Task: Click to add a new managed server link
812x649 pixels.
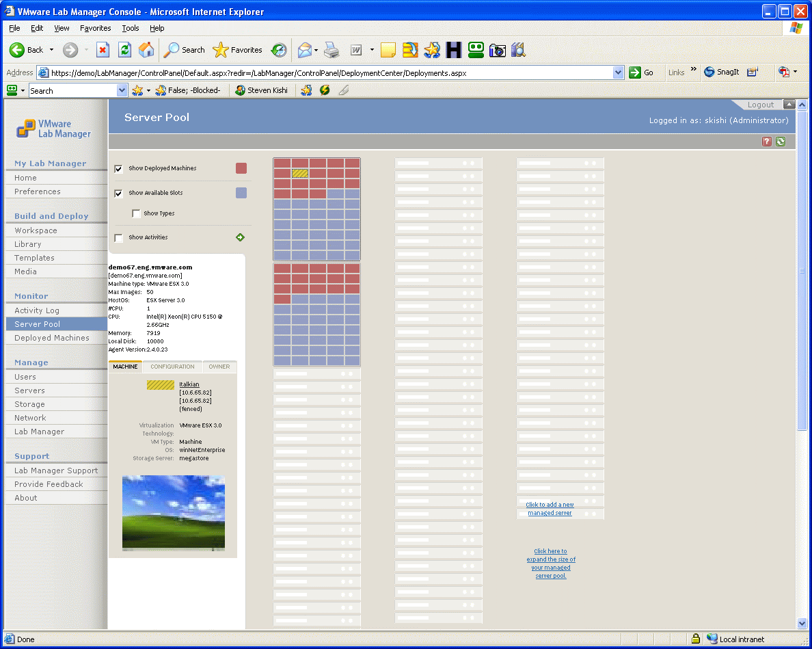Action: (550, 509)
